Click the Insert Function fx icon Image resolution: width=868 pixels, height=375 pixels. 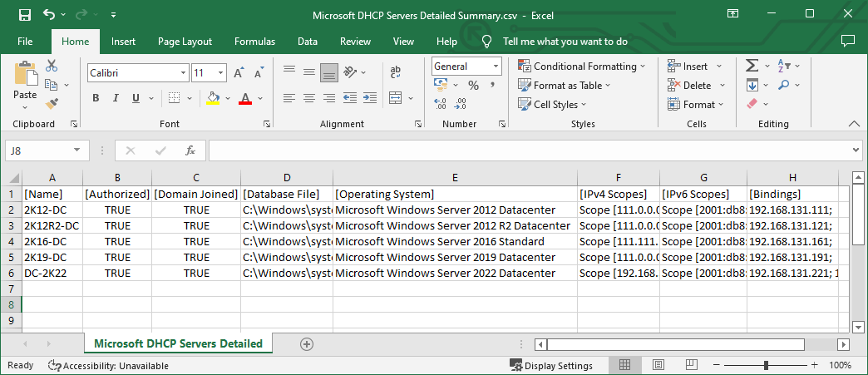(190, 150)
